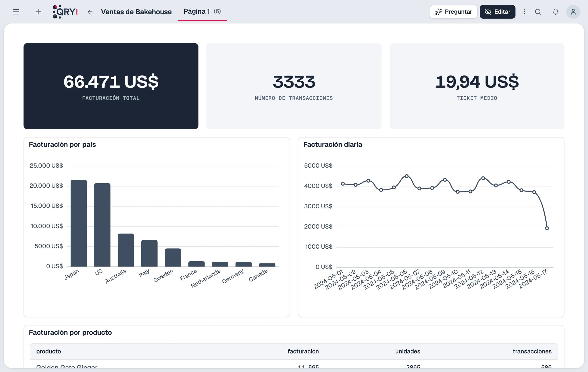Click the 2024-05-01 data point
This screenshot has height=372, width=588.
343,184
